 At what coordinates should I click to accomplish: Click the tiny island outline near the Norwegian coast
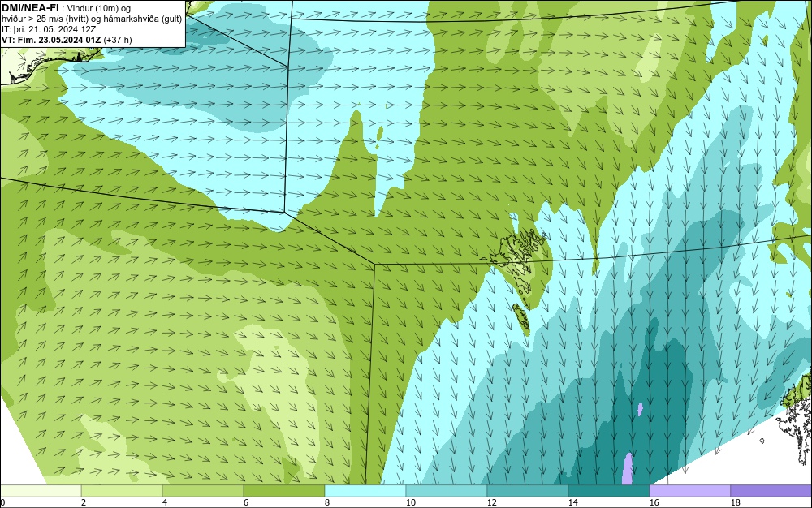click(762, 441)
